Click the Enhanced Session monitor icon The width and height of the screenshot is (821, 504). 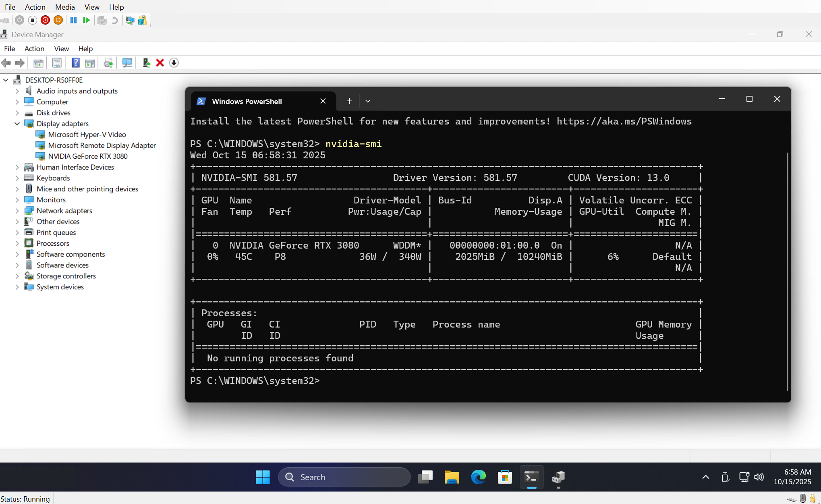(x=130, y=20)
